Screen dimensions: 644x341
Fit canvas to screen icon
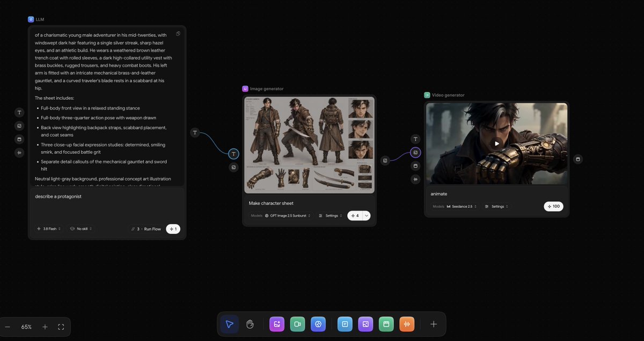click(61, 327)
